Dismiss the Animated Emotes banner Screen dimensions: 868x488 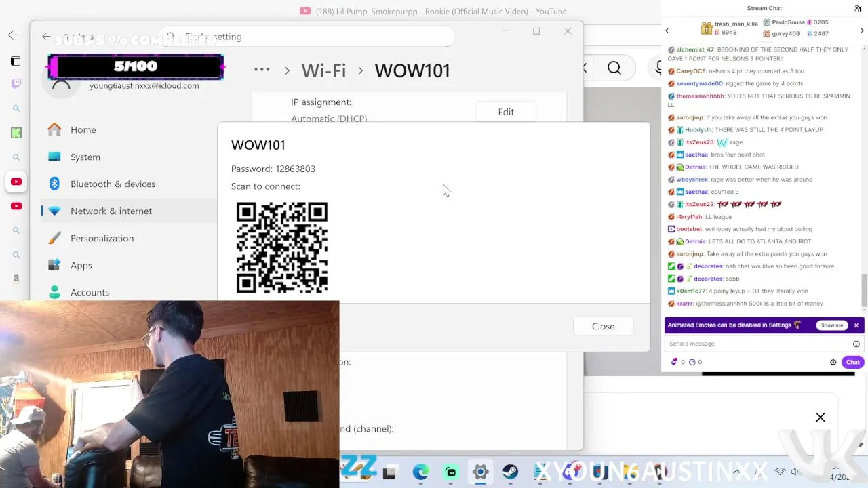pos(856,325)
